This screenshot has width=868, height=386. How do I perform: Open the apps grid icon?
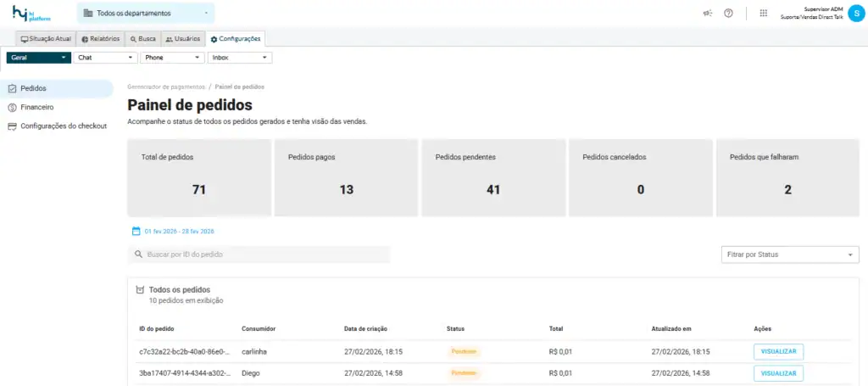click(x=763, y=14)
